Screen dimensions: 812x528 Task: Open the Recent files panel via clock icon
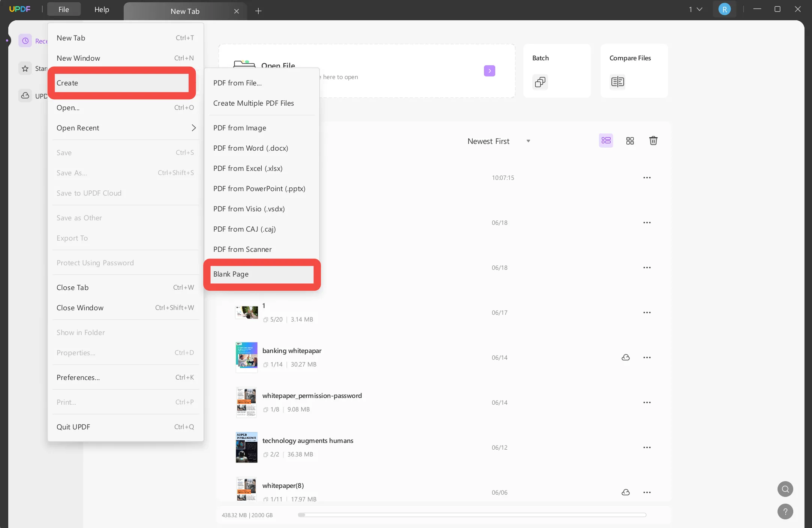click(x=25, y=40)
